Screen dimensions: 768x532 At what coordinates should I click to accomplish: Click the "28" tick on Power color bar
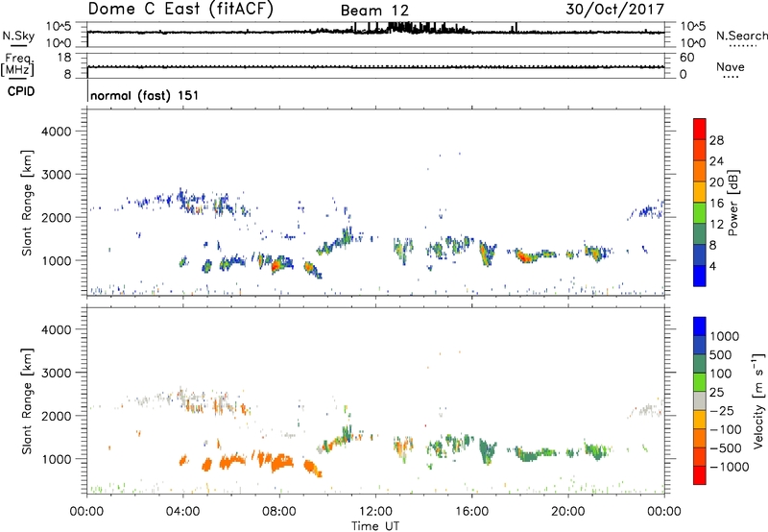click(716, 140)
